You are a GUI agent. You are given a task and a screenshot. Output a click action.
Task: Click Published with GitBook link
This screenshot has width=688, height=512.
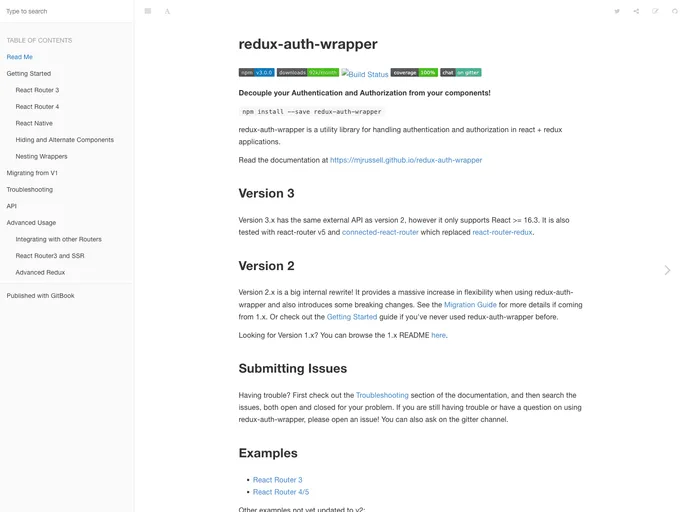(x=40, y=296)
